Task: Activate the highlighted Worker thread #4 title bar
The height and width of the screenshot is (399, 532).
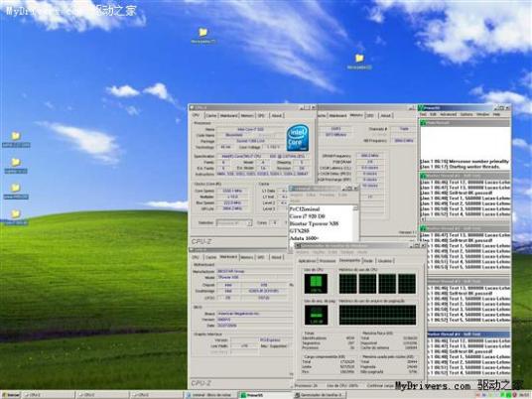Action: pos(467,334)
